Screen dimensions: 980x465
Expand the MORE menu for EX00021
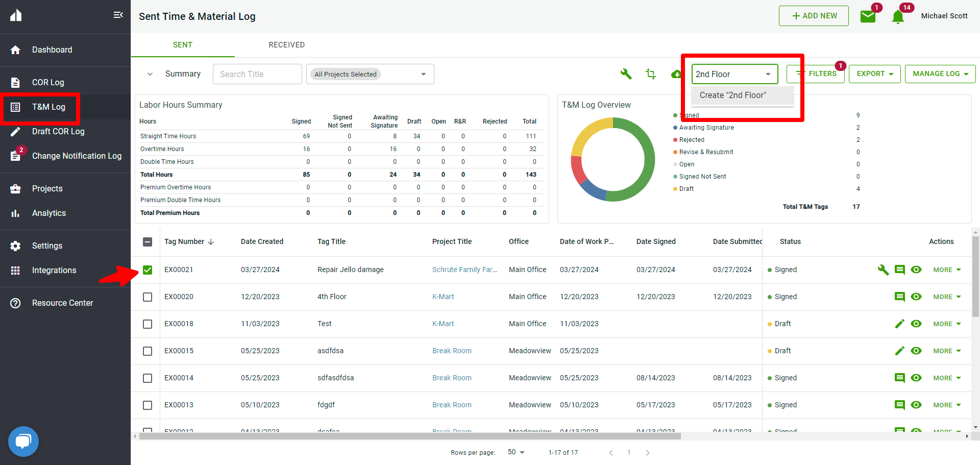(x=947, y=270)
